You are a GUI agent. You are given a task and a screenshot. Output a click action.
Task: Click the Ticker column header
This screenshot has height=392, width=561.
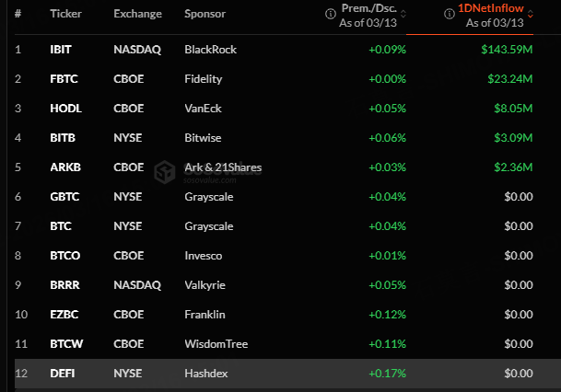pyautogui.click(x=65, y=14)
